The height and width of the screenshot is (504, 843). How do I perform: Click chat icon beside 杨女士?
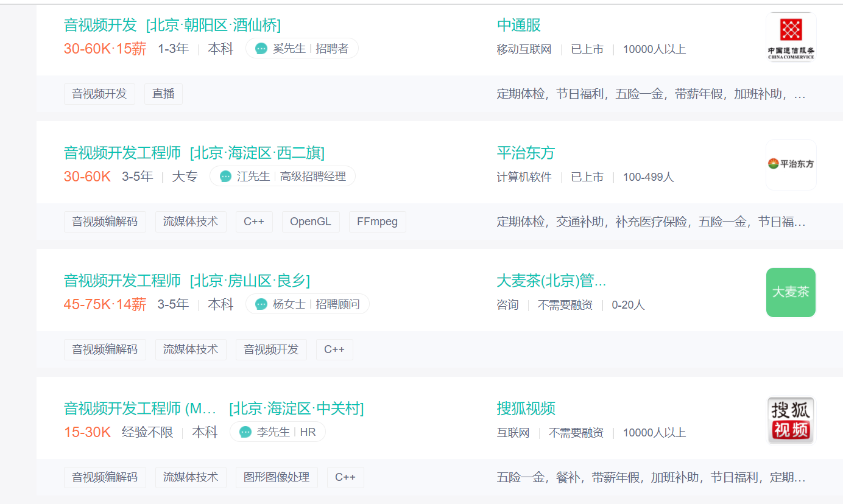click(x=261, y=304)
